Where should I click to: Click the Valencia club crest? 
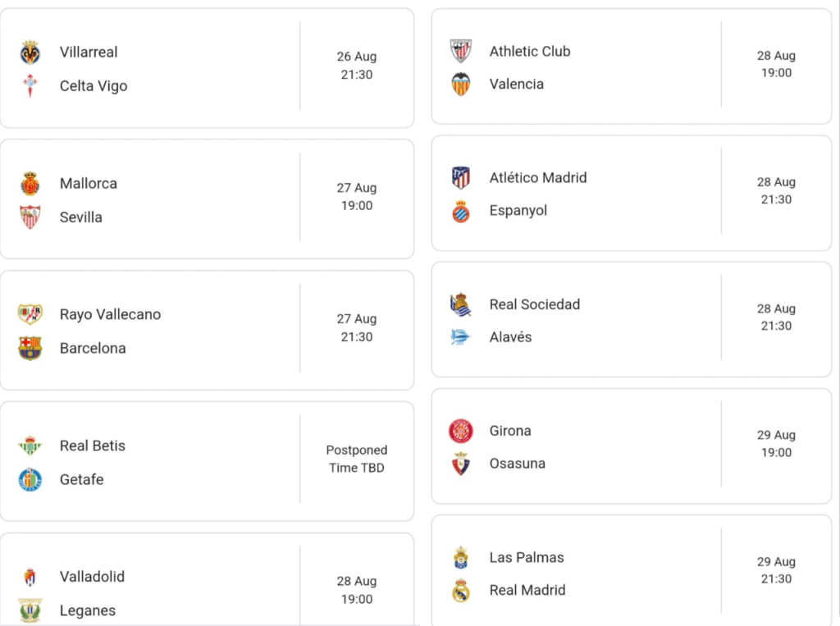[461, 84]
